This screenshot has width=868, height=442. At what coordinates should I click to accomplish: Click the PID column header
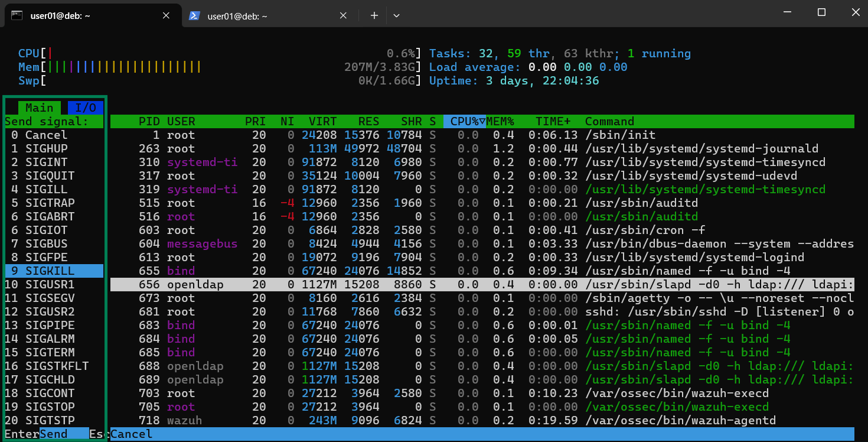(149, 121)
